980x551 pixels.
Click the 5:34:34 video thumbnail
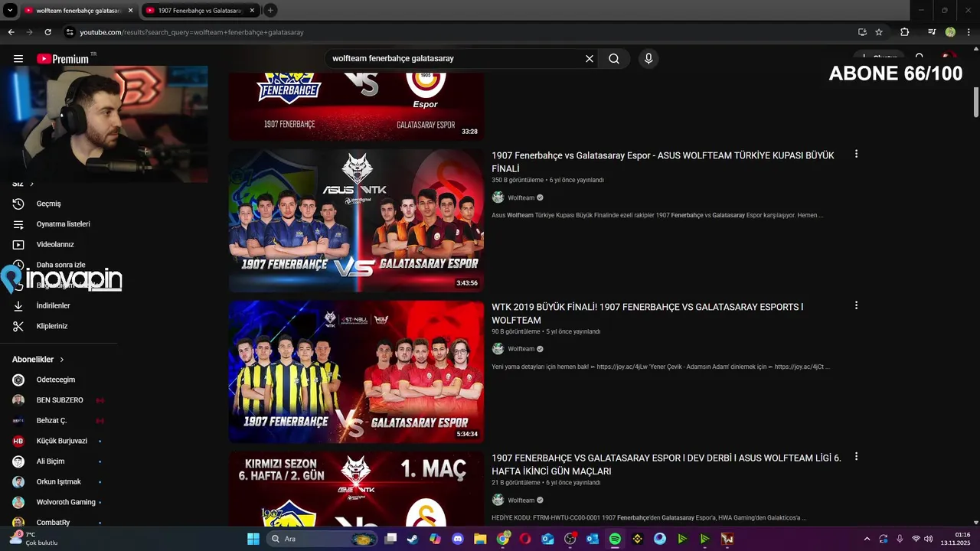point(356,372)
